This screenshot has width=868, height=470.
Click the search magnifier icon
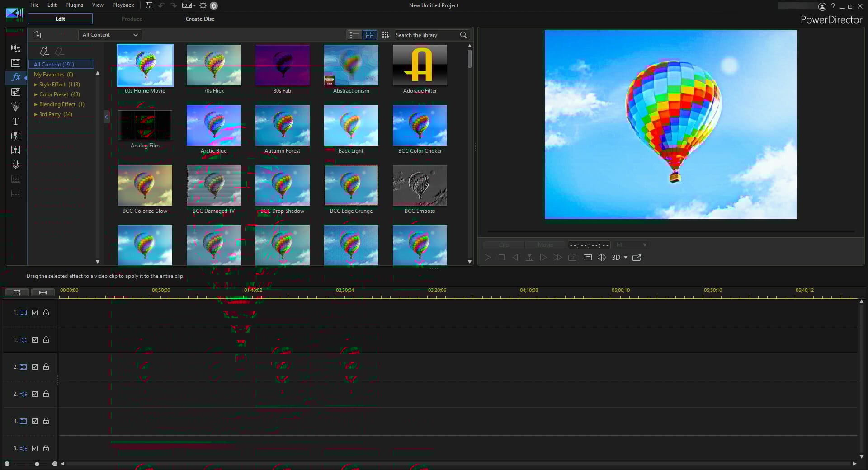click(x=463, y=35)
